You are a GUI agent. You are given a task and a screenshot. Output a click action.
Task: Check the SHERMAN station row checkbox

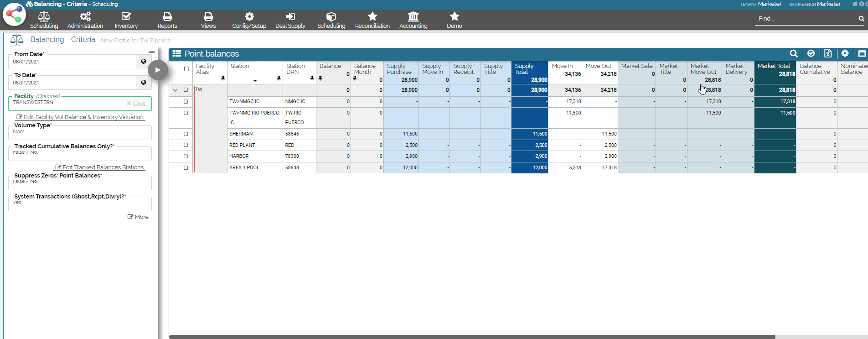(x=186, y=134)
